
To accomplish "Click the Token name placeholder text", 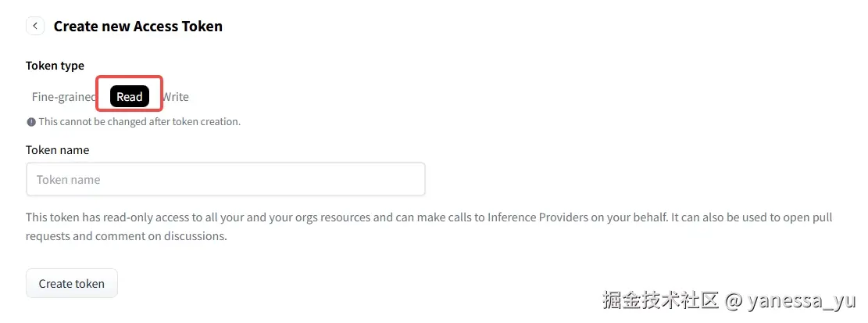I will tap(68, 180).
